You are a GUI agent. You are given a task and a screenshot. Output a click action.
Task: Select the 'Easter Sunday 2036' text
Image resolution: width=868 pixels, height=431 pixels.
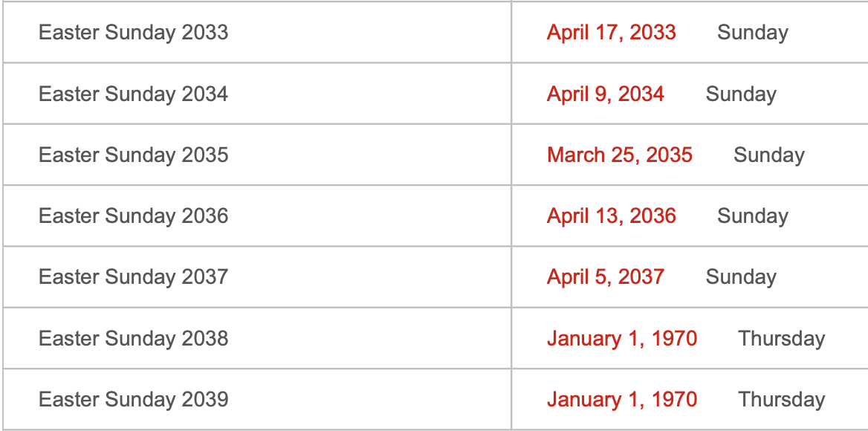[134, 216]
